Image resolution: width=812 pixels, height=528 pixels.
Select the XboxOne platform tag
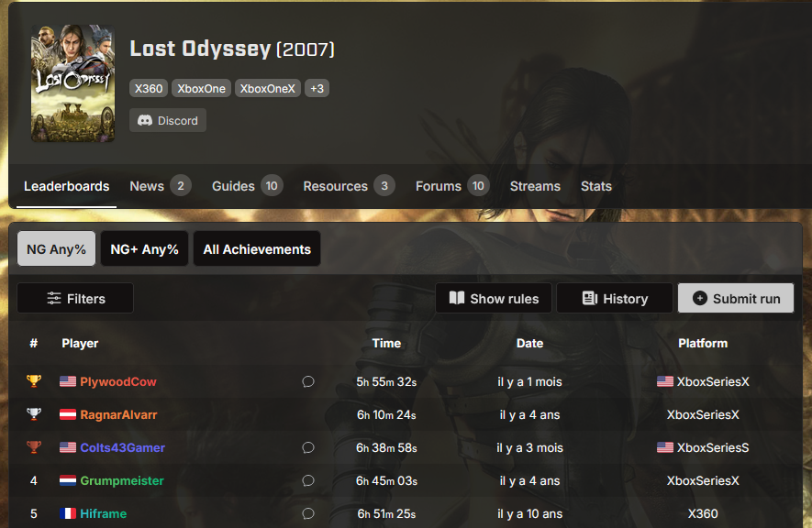click(x=202, y=88)
